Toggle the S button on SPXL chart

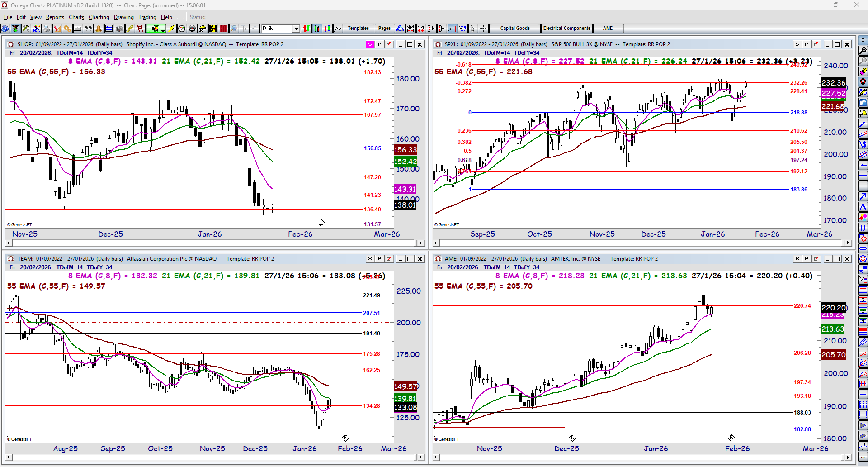point(797,44)
